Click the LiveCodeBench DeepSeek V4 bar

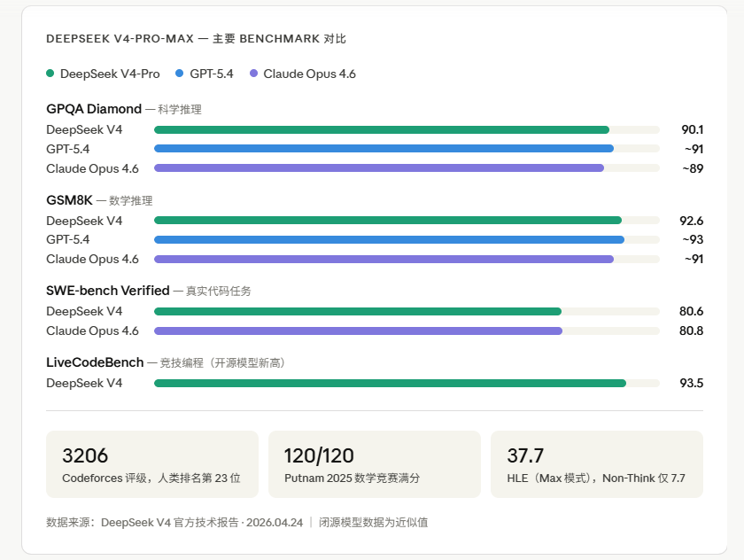390,383
